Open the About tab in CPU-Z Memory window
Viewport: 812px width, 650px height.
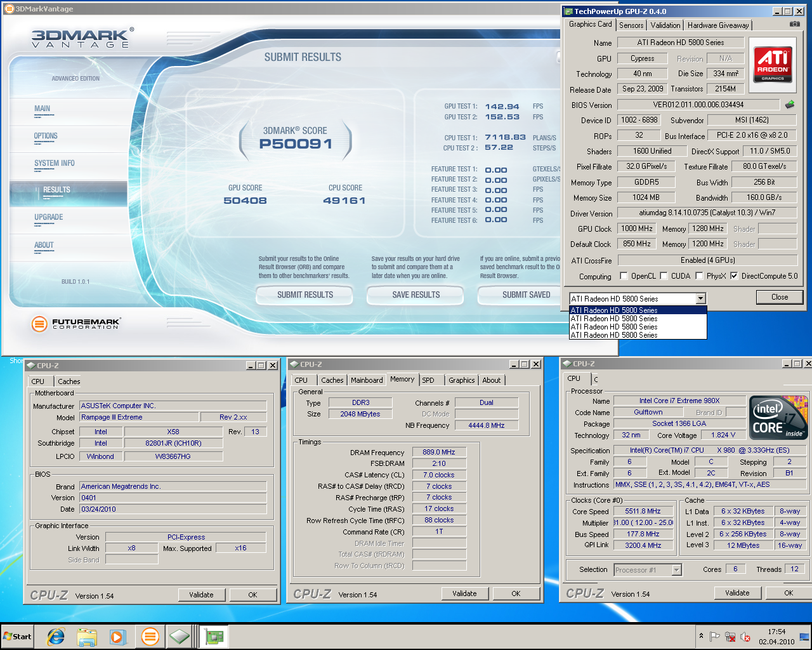[492, 380]
